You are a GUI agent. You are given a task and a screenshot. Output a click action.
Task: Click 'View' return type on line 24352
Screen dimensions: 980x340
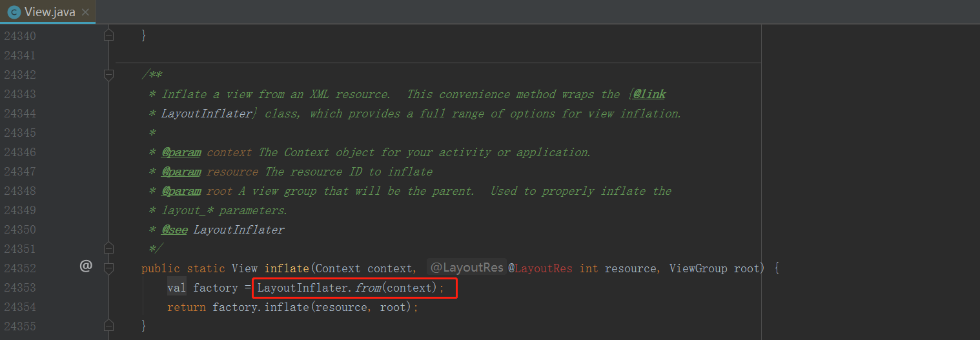[245, 268]
